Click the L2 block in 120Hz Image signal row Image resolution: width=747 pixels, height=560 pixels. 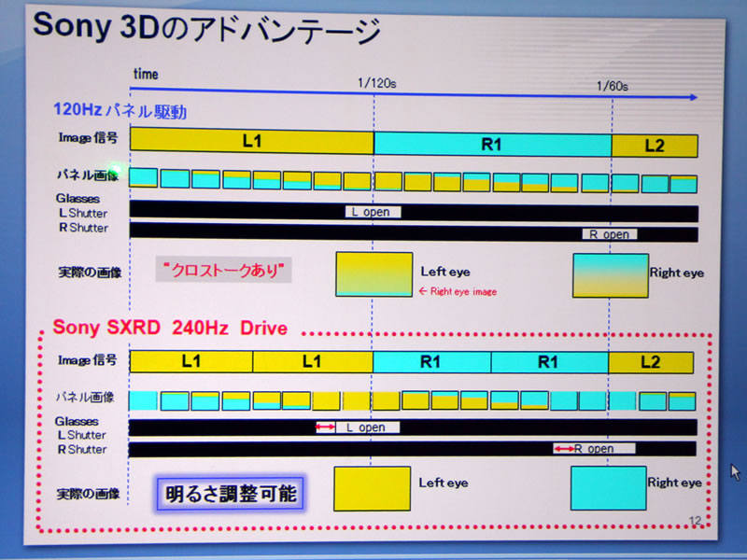point(655,146)
